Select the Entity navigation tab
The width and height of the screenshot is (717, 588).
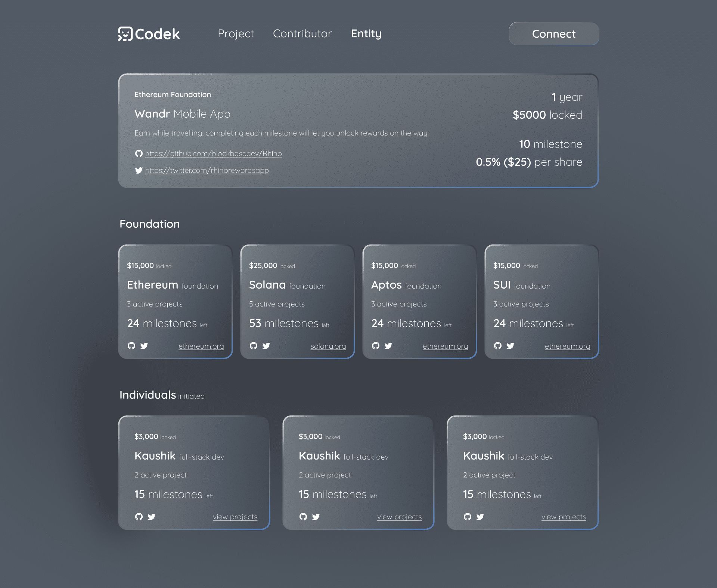click(366, 33)
